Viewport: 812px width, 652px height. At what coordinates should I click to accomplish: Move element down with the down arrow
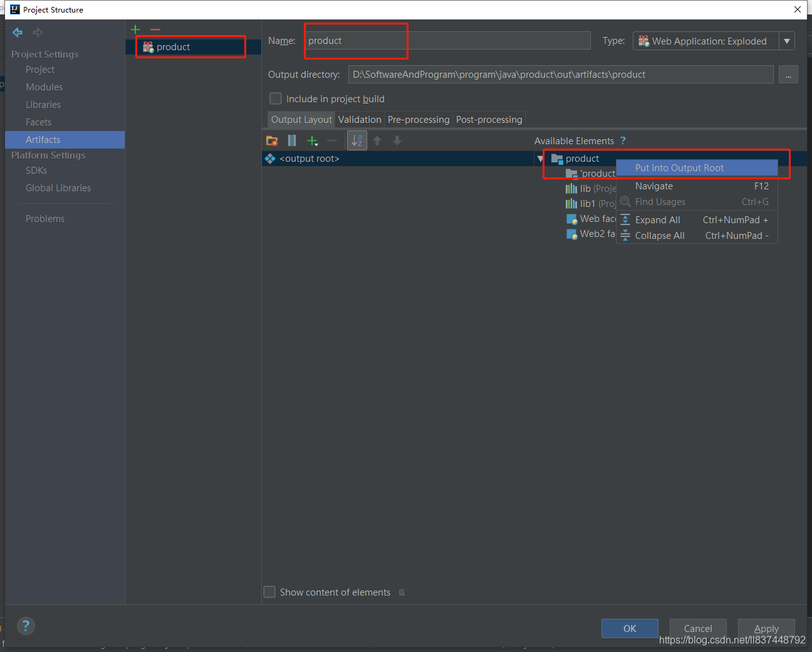tap(397, 140)
